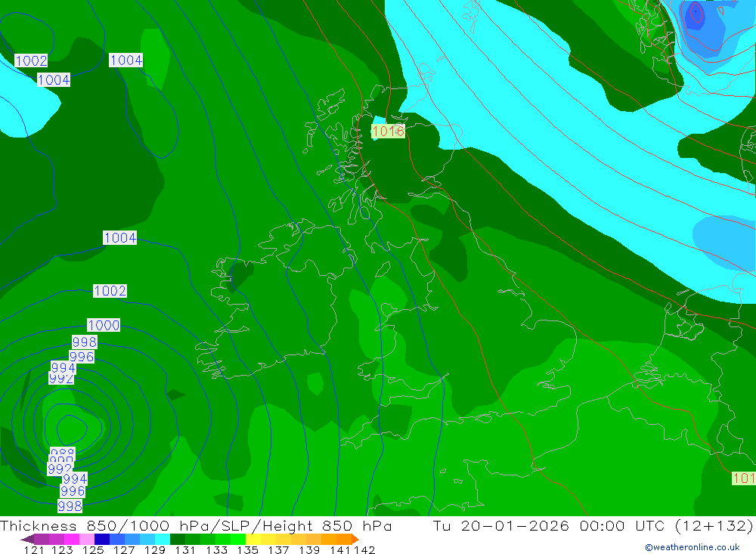756x554 pixels.
Task: Click legend value 125
Action: [x=93, y=549]
